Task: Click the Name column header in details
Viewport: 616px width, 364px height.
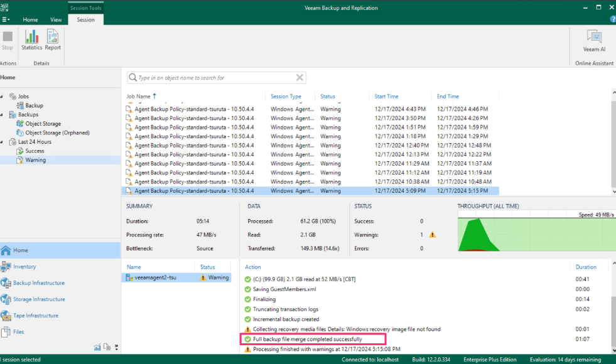Action: click(x=134, y=267)
